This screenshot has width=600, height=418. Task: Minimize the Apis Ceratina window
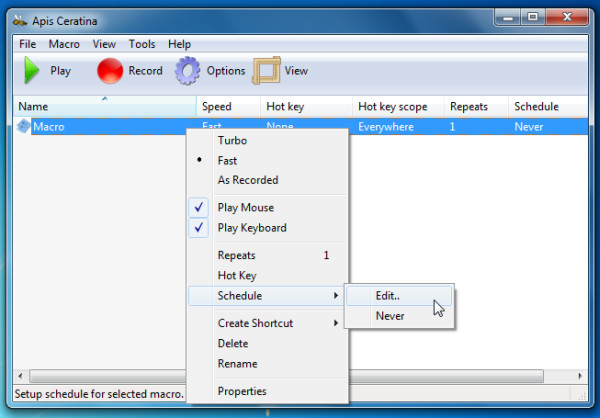(x=508, y=18)
